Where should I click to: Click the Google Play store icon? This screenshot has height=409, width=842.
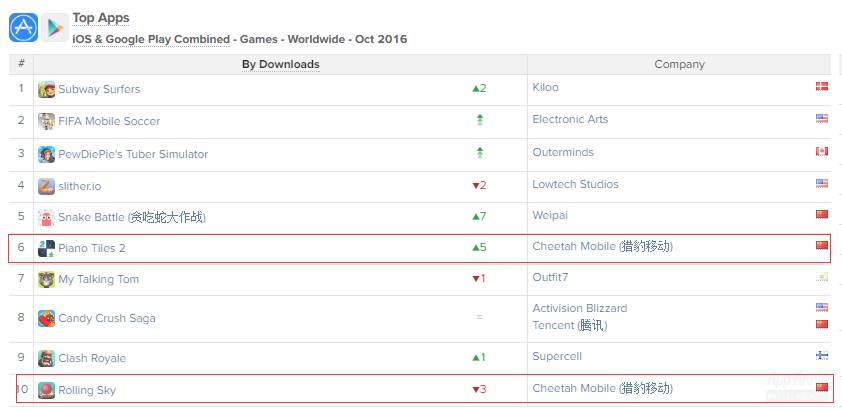click(55, 27)
